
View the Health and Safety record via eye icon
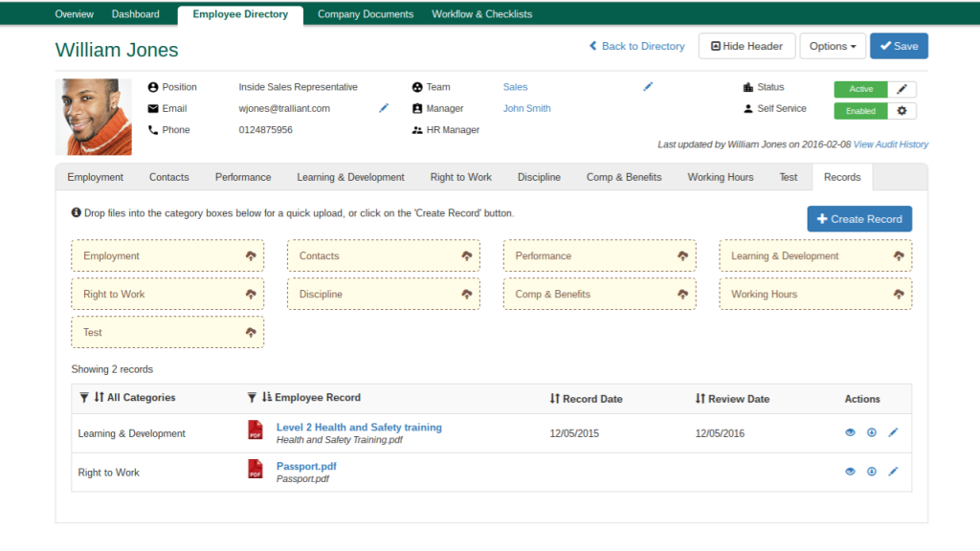click(x=850, y=432)
